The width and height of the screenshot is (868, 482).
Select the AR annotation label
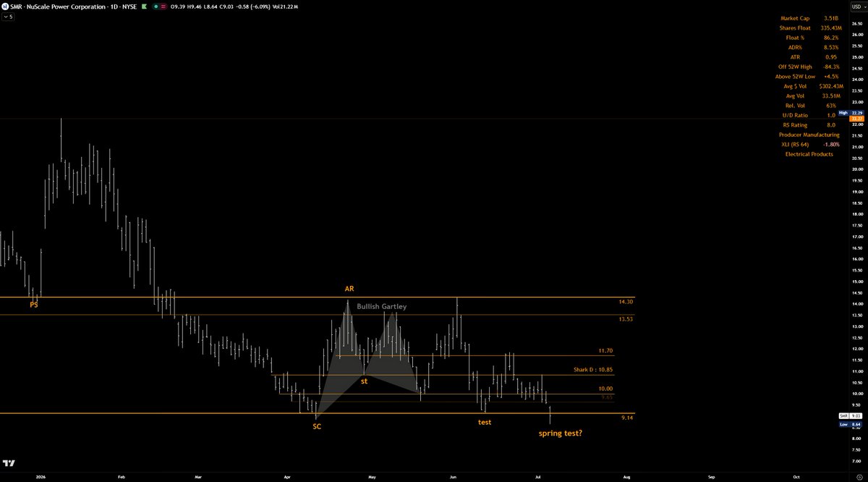point(349,288)
